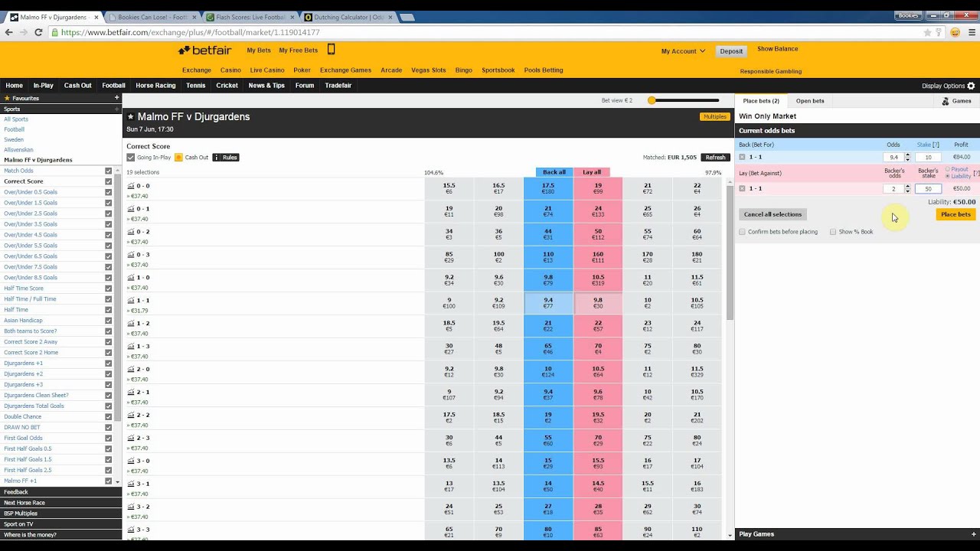Open the Tradefair menu item
Viewport: 980px width, 551px height.
338,86
